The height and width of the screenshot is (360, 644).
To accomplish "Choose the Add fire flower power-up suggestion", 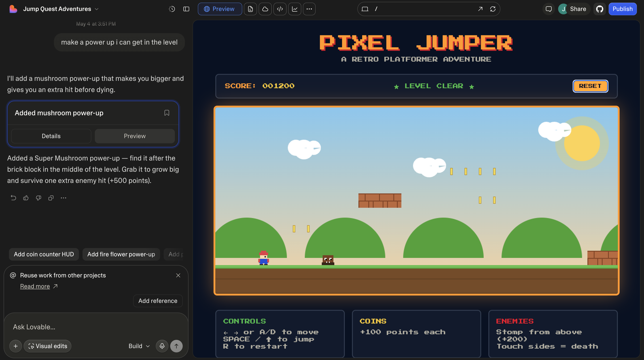I will [121, 254].
